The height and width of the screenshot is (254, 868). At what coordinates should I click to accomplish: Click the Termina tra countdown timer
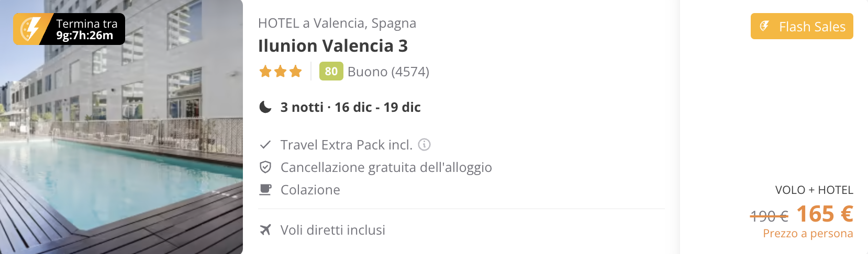pyautogui.click(x=69, y=29)
